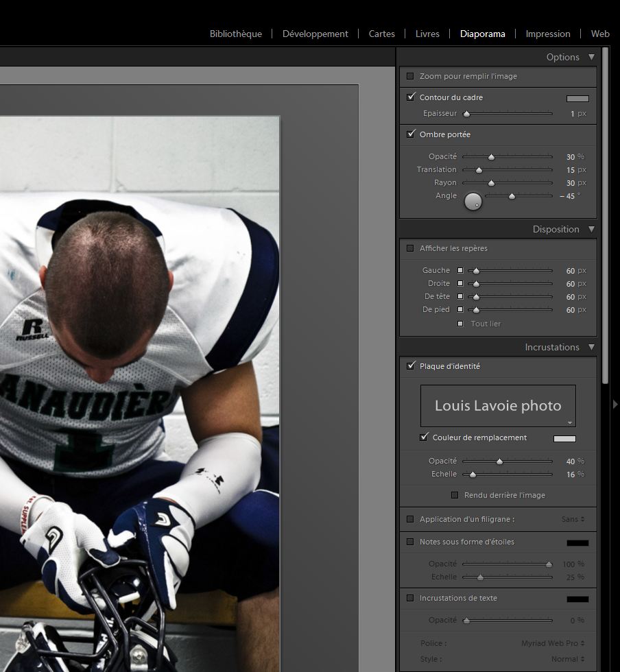Go to the Impression module

[x=547, y=34]
